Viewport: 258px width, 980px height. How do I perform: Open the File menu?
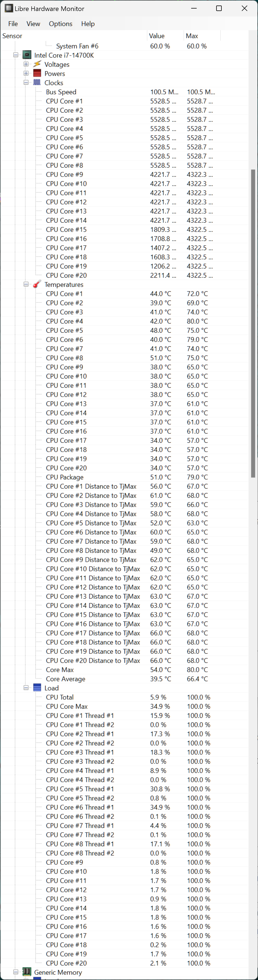[x=13, y=24]
